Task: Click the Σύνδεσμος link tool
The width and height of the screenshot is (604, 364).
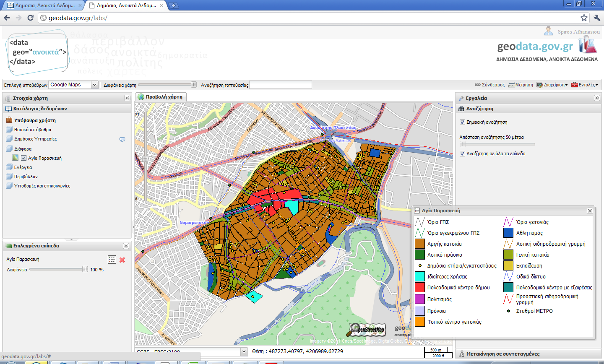Action: (x=489, y=85)
